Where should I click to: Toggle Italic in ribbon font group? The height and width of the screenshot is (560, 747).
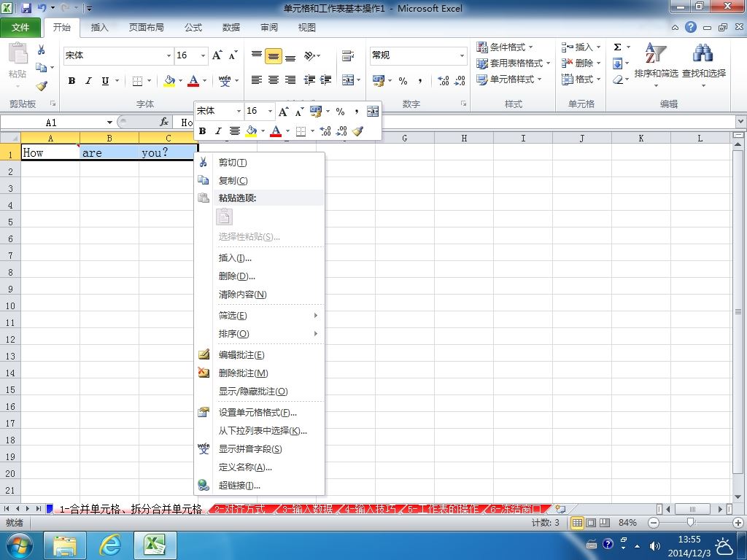pyautogui.click(x=88, y=81)
